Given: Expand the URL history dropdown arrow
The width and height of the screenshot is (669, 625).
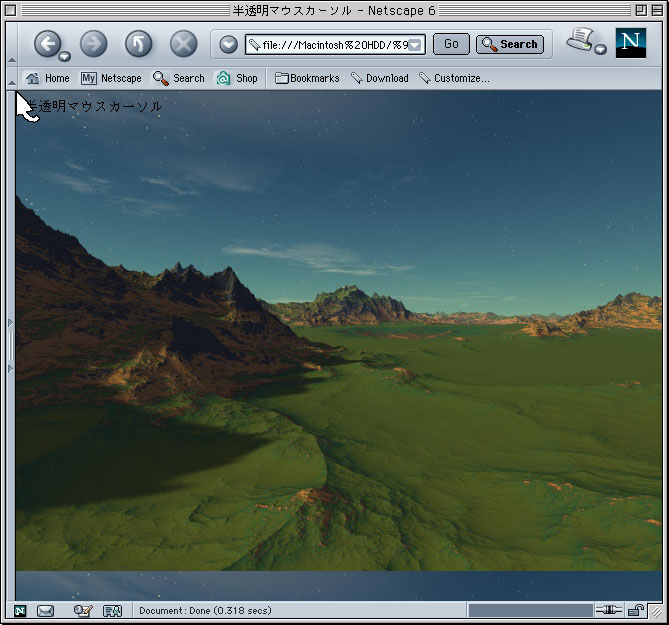Looking at the screenshot, I should coord(415,45).
